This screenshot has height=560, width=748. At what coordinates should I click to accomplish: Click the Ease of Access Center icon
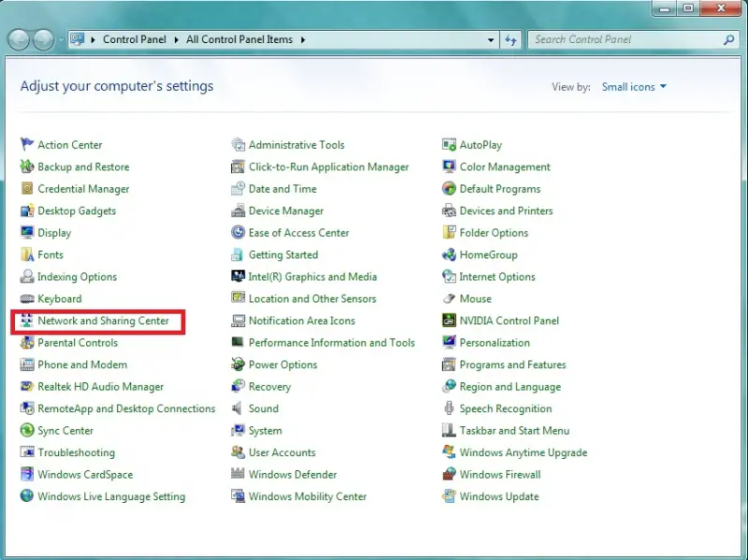[x=237, y=232]
